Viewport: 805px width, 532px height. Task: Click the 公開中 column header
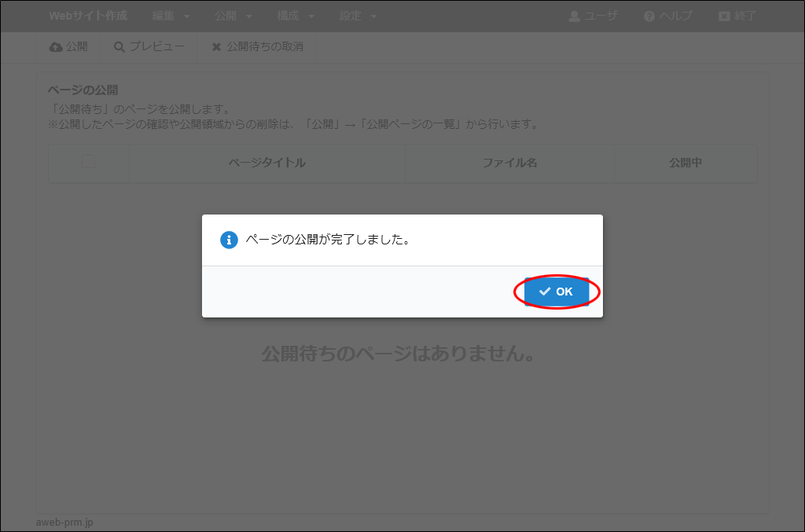pyautogui.click(x=686, y=163)
